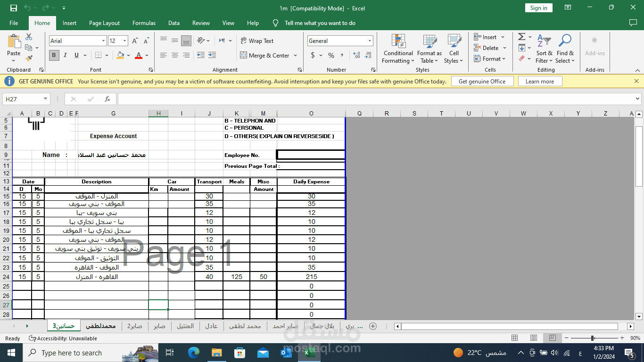The width and height of the screenshot is (644, 362).
Task: Click the Learn more button
Action: pos(540,81)
